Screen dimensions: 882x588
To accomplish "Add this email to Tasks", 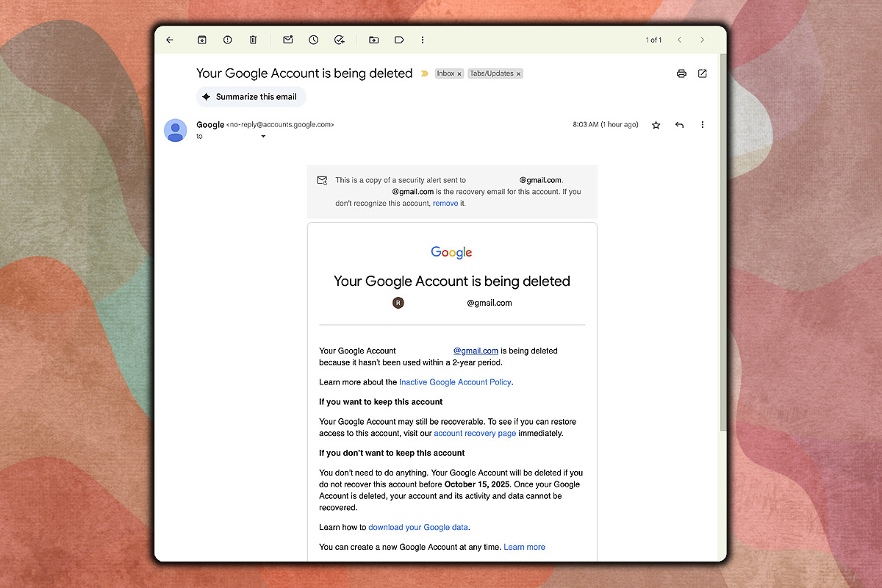I will tap(340, 40).
